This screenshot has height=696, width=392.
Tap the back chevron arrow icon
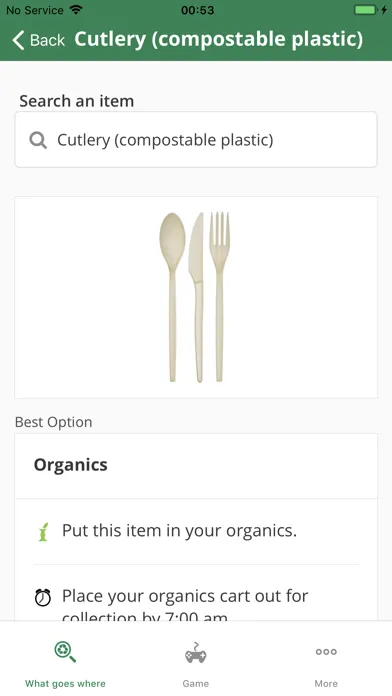(18, 40)
